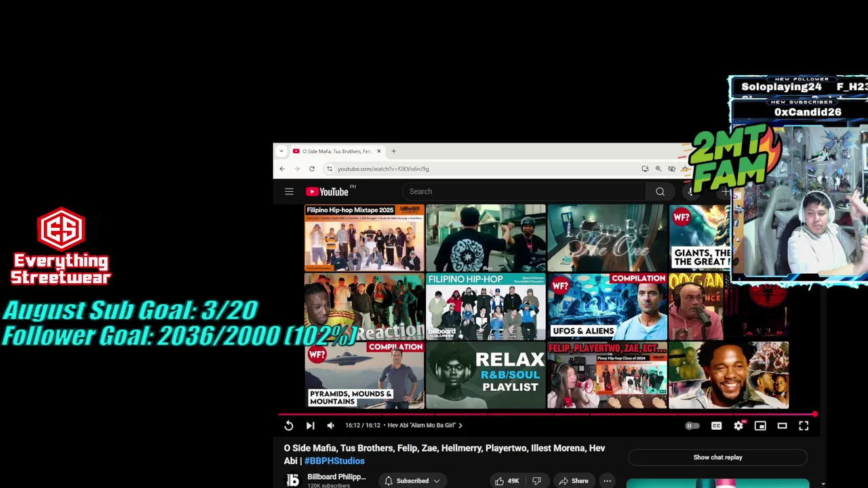Click the #BBPHStudios hashtag link
The image size is (868, 488).
tap(334, 461)
